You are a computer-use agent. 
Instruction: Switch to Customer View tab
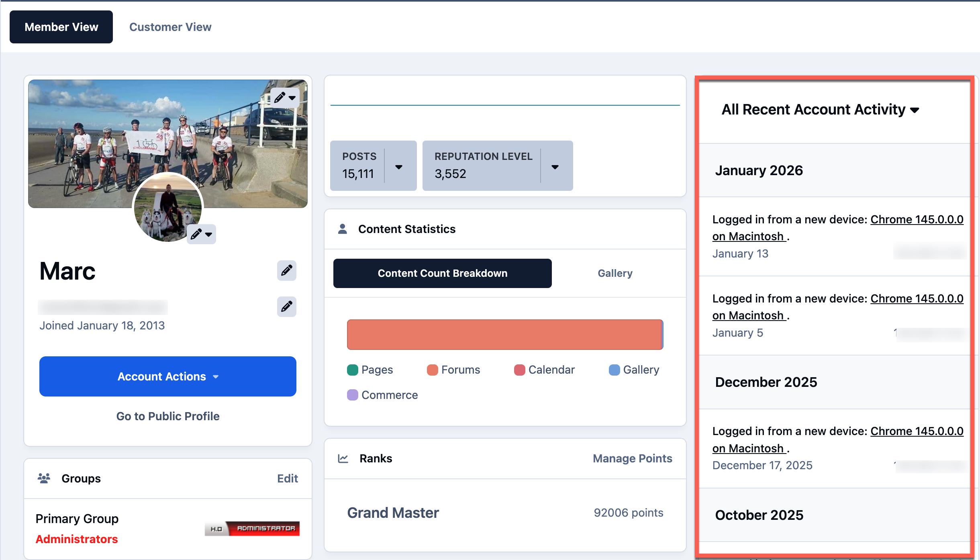click(x=170, y=27)
